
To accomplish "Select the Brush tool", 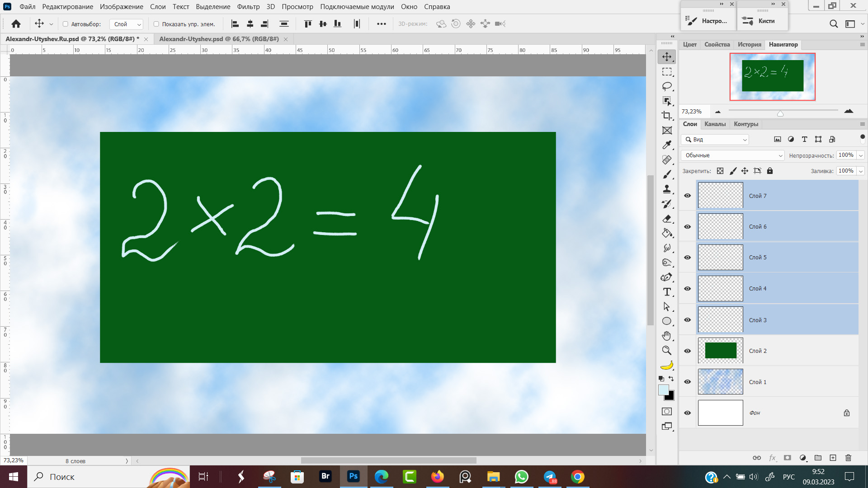I will [667, 174].
